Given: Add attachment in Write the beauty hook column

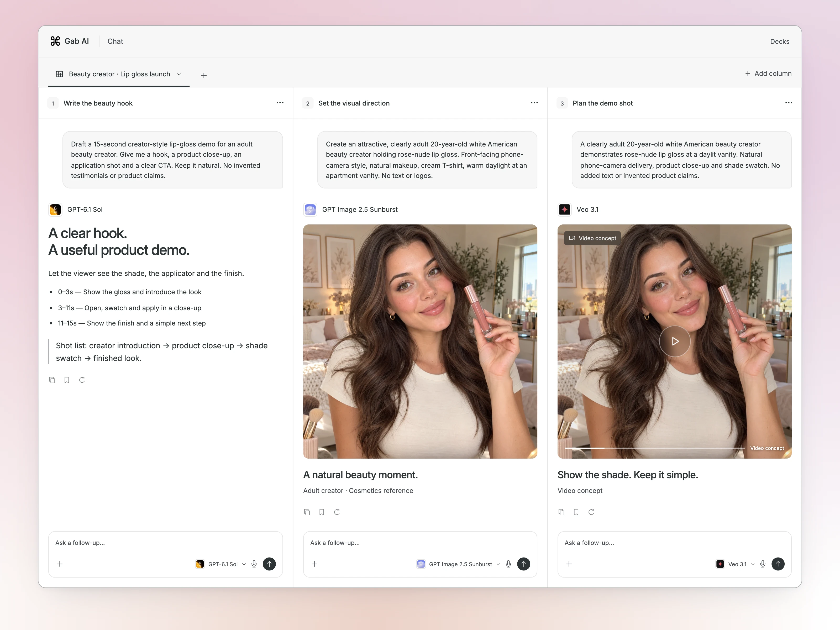Looking at the screenshot, I should [x=60, y=564].
